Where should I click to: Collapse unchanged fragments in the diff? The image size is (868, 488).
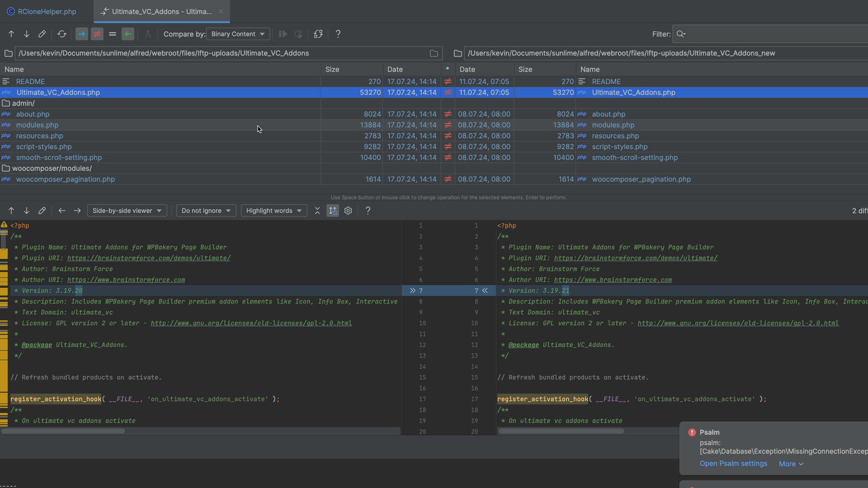coord(317,211)
